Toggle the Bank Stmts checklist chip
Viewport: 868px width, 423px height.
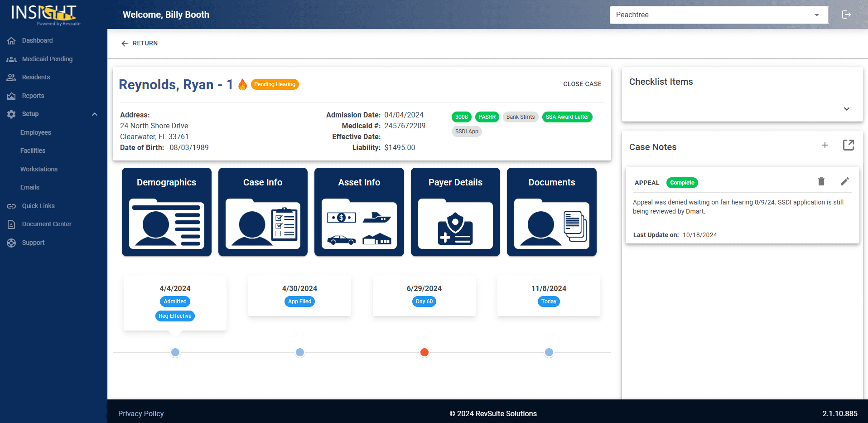(x=520, y=117)
